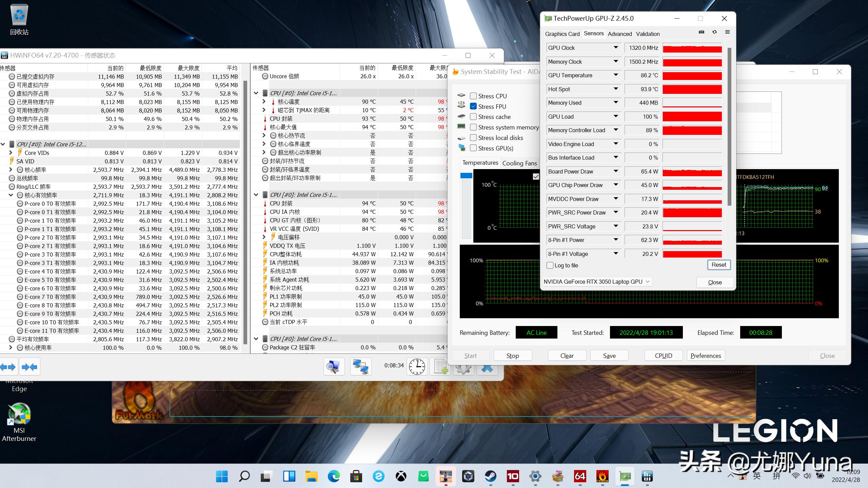Click the GPU-Z refresh icon
The image size is (868, 488).
coord(714,32)
